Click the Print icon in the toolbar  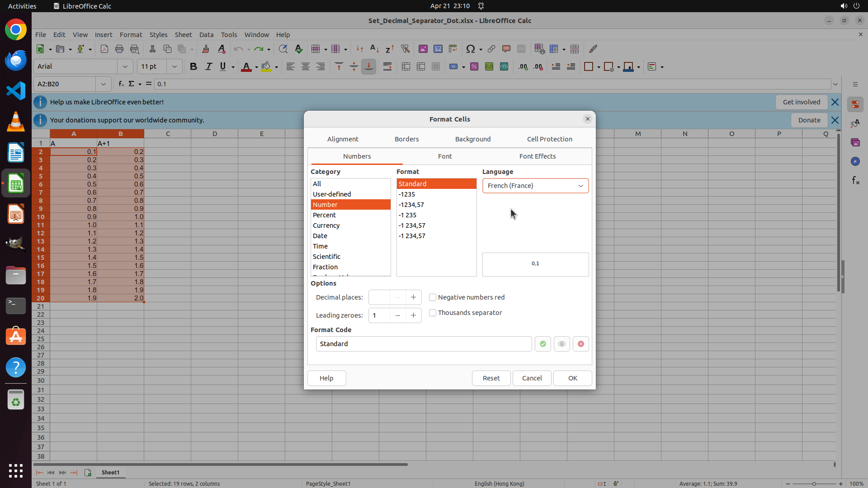(x=119, y=49)
